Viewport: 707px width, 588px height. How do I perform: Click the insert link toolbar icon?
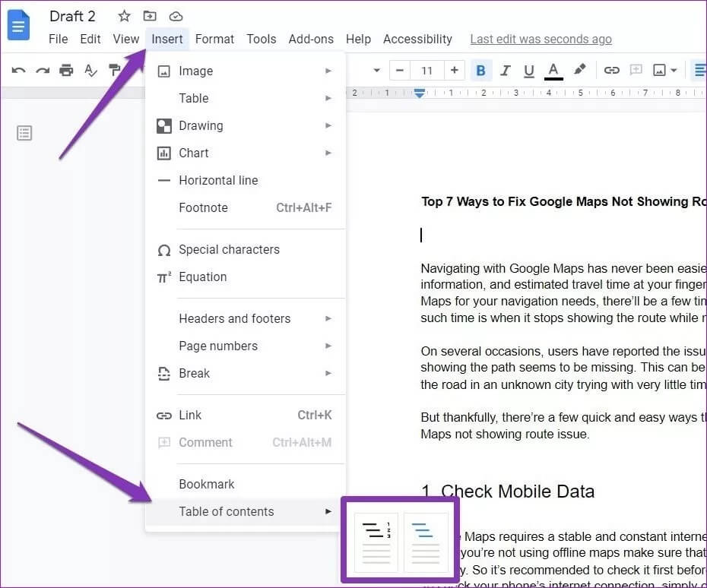pyautogui.click(x=611, y=71)
